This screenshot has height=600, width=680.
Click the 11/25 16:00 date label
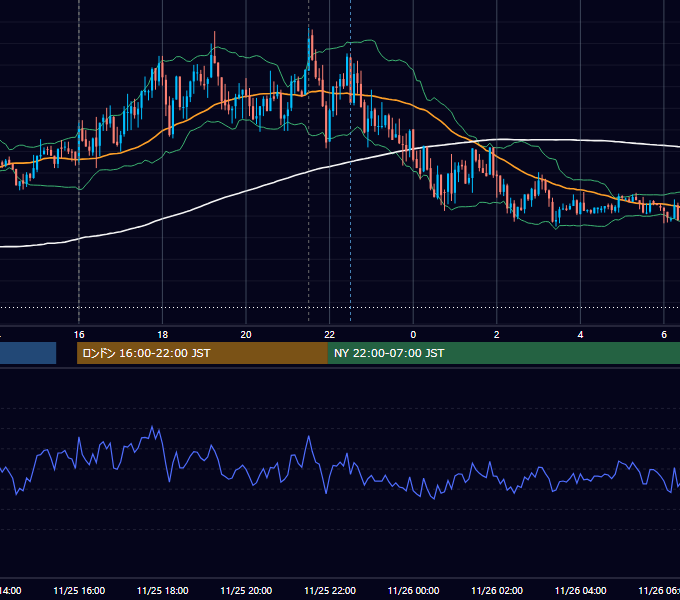[x=79, y=591]
